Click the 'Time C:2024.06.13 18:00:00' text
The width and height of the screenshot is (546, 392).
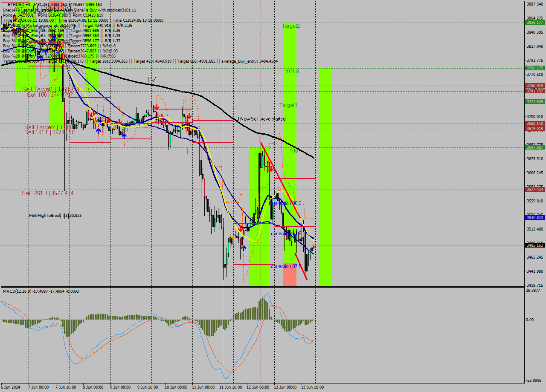pyautogui.click(x=137, y=20)
